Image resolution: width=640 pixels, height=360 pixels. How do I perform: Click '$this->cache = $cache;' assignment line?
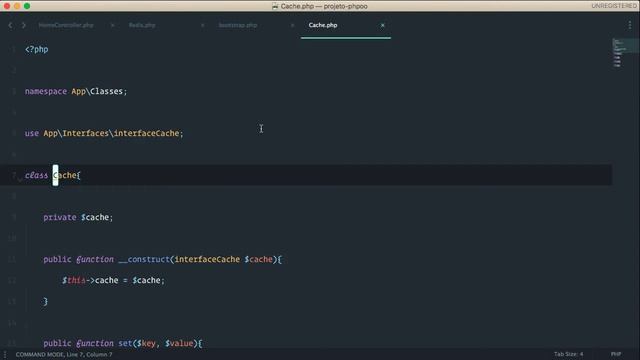tap(113, 280)
